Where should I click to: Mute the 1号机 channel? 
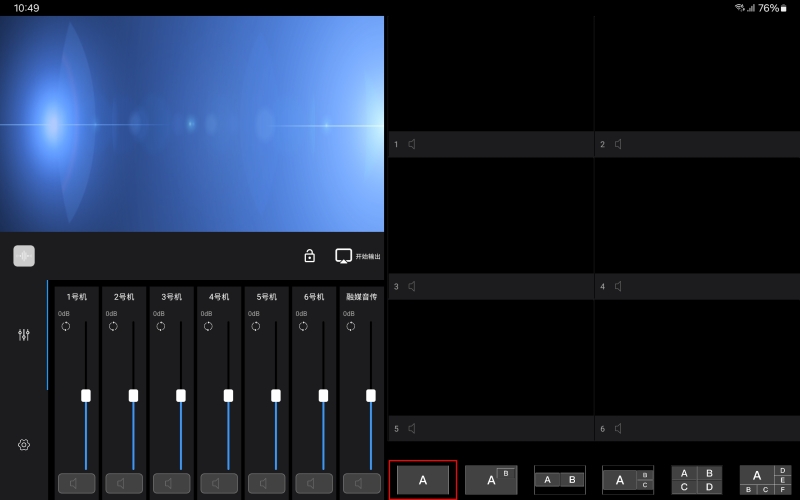pos(76,483)
